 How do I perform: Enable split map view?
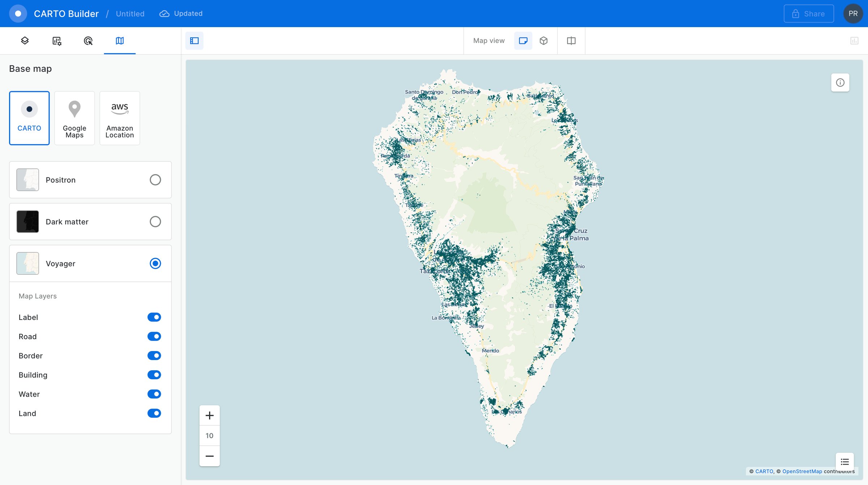[571, 41]
